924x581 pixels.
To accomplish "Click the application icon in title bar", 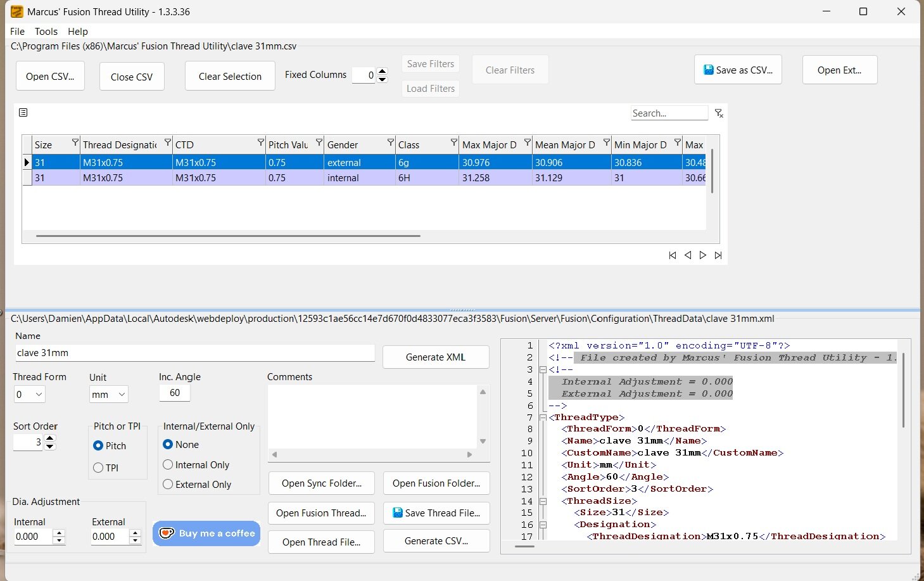I will [x=16, y=11].
